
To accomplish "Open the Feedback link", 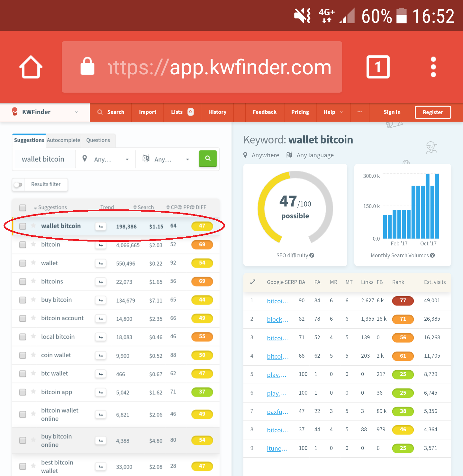I will tap(265, 112).
